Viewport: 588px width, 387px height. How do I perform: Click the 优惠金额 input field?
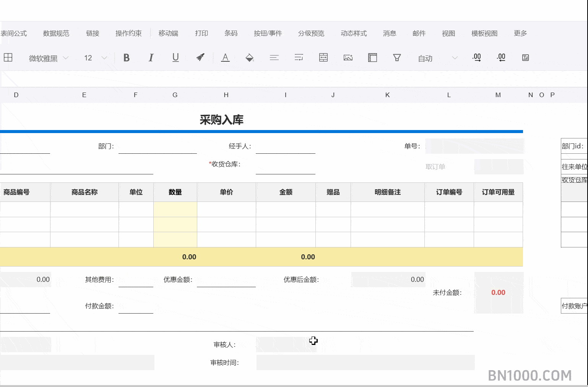(226, 280)
